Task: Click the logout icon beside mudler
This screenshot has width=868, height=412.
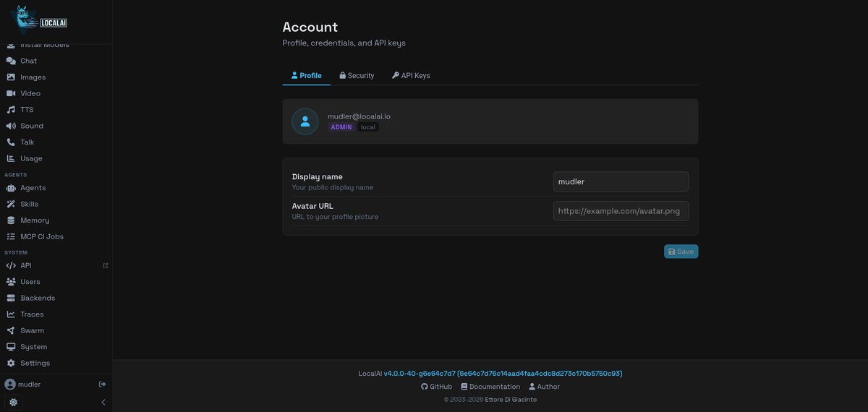Action: [102, 384]
